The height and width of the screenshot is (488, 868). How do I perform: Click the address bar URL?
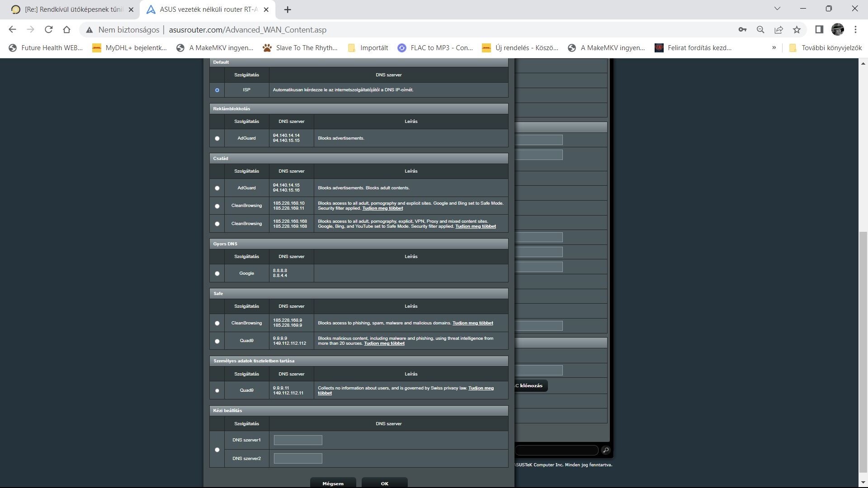coord(247,30)
